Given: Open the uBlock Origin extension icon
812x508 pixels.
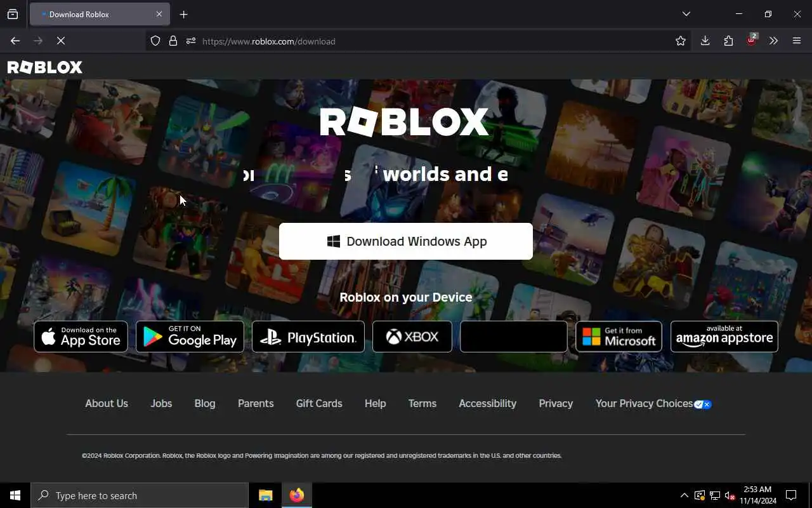Looking at the screenshot, I should [x=752, y=40].
